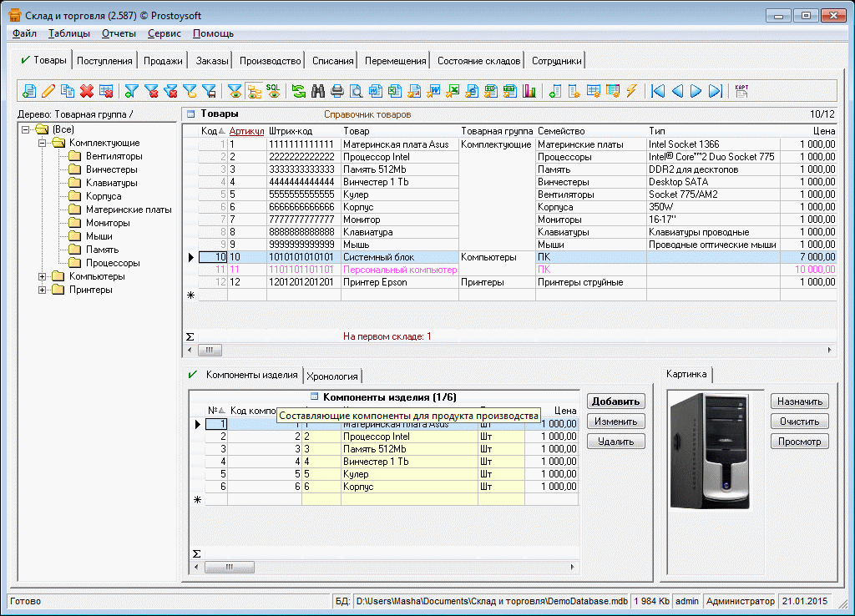Open the SQL view icon
855x616 pixels.
click(273, 90)
